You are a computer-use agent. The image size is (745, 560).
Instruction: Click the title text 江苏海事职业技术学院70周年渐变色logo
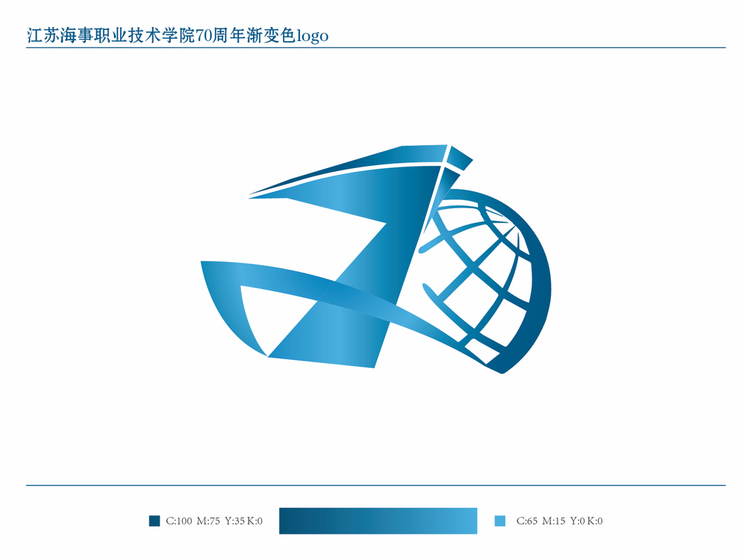point(178,36)
